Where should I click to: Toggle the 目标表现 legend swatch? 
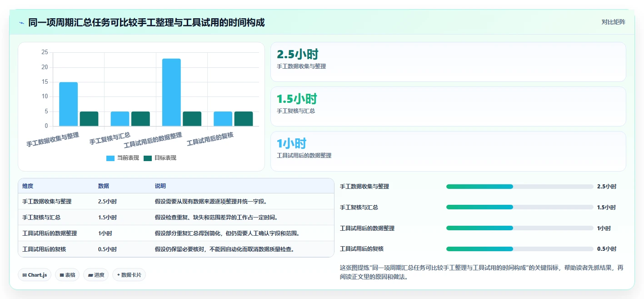[x=148, y=158]
